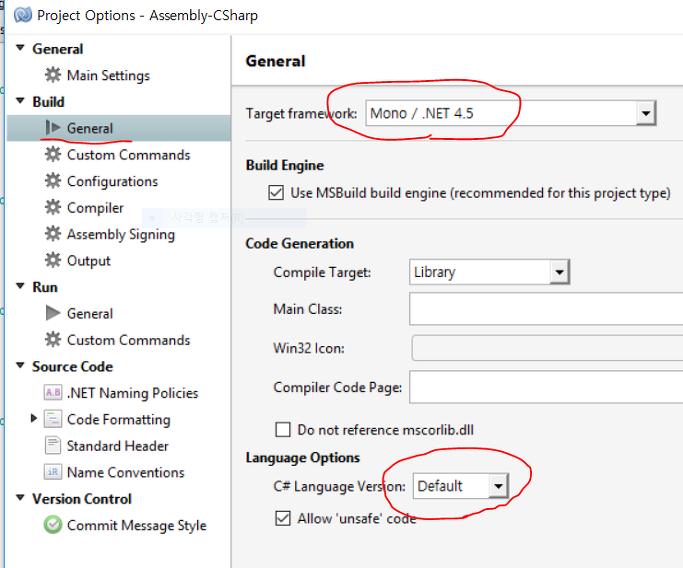The width and height of the screenshot is (683, 568).
Task: Toggle Use MSBuild build engine checkbox
Action: (x=276, y=193)
